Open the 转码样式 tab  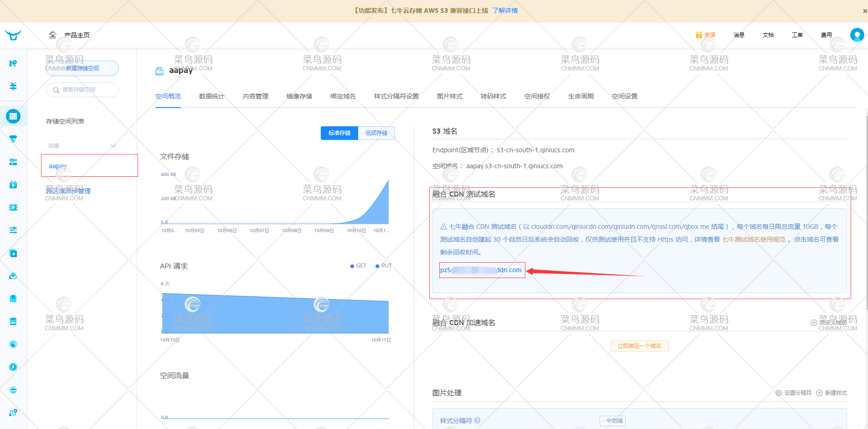coord(493,96)
